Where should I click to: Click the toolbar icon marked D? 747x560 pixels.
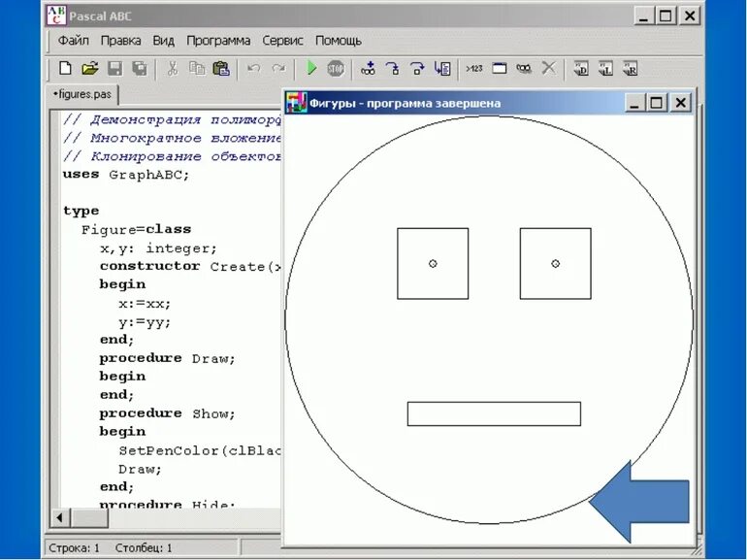[581, 69]
